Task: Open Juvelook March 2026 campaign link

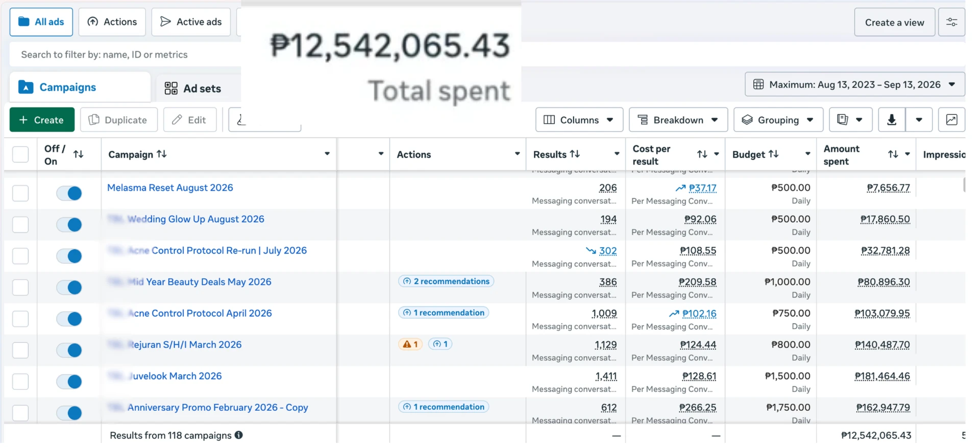Action: click(175, 376)
